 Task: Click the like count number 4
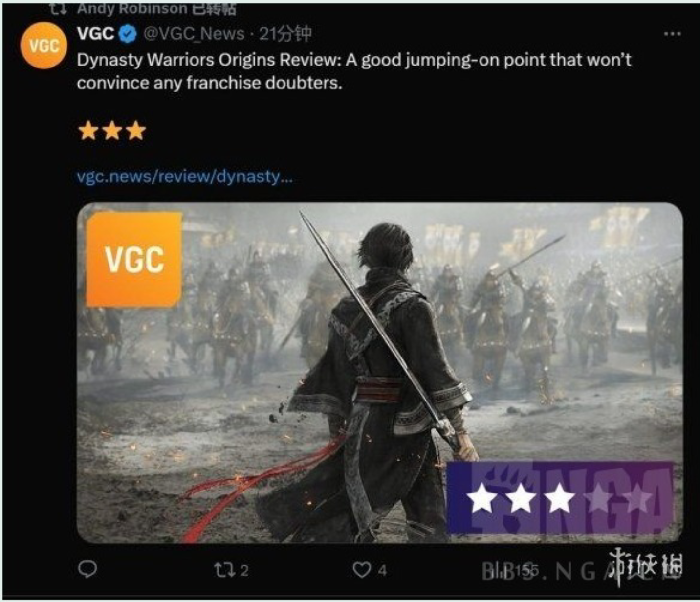tap(382, 570)
